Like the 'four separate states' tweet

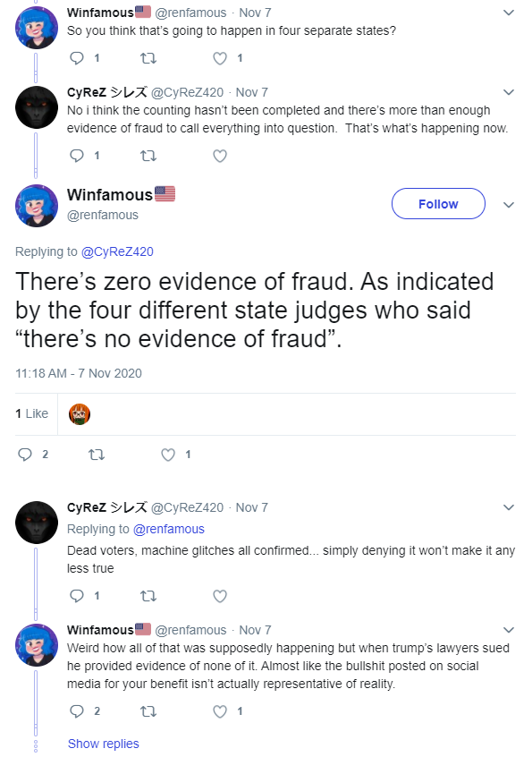(x=220, y=58)
